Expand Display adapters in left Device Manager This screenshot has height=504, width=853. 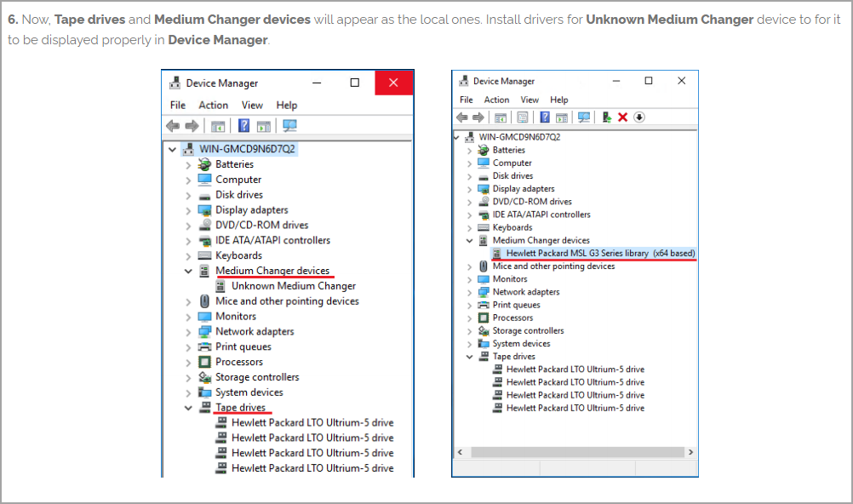tap(188, 210)
